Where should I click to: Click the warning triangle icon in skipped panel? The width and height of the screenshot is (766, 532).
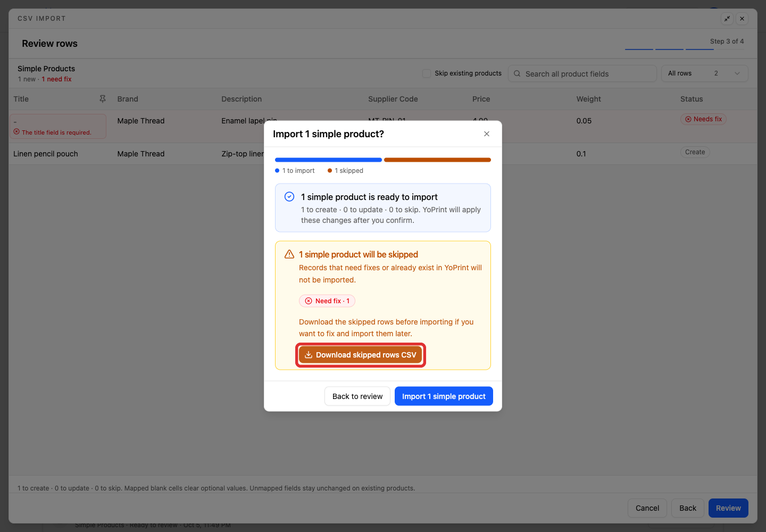pyautogui.click(x=289, y=254)
